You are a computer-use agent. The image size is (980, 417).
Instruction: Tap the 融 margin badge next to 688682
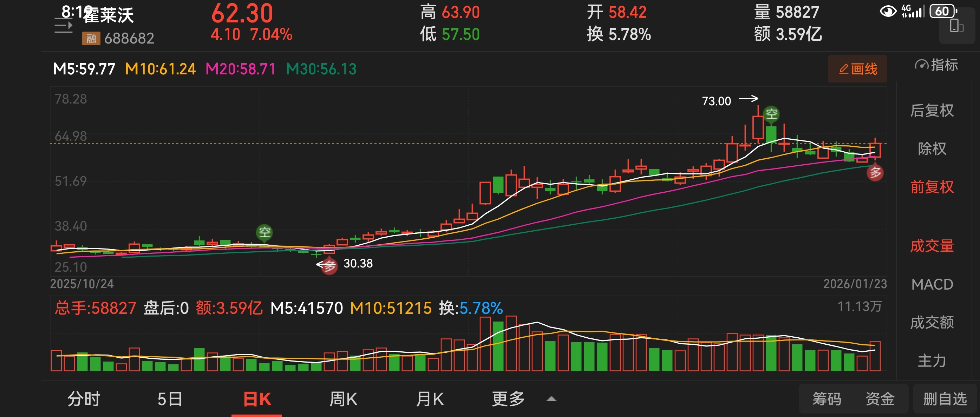pyautogui.click(x=91, y=38)
